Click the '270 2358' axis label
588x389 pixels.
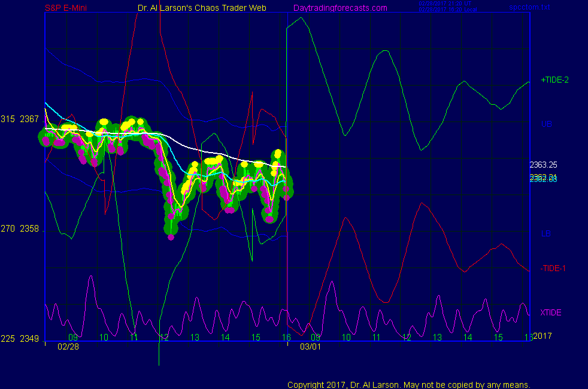point(20,229)
